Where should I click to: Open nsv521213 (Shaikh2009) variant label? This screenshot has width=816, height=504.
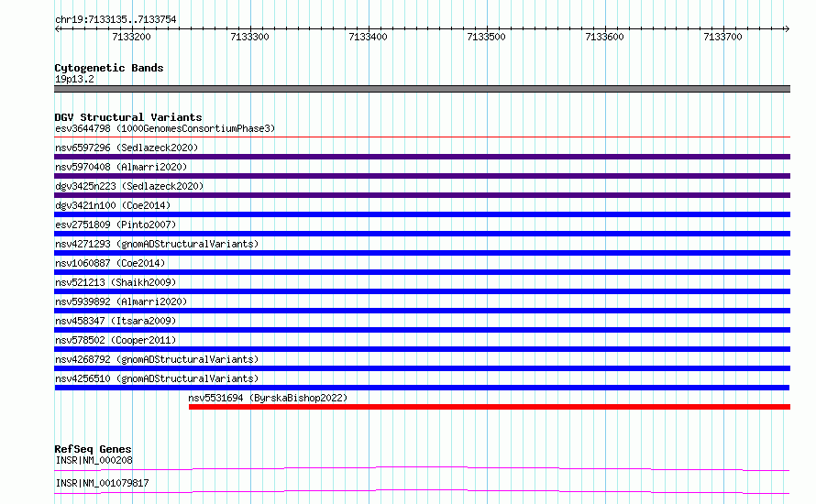click(x=116, y=282)
